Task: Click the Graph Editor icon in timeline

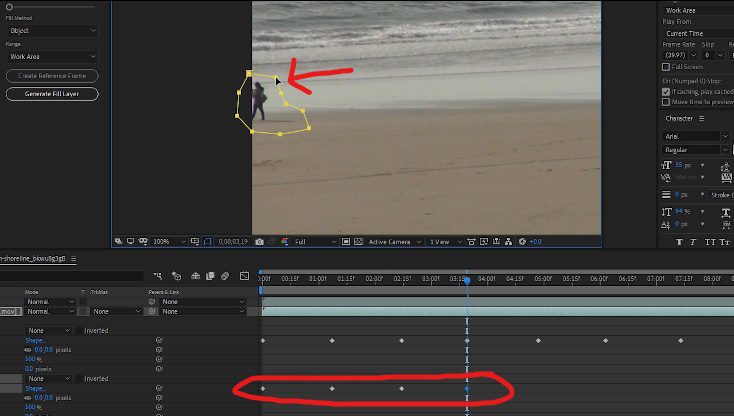Action: (x=245, y=276)
